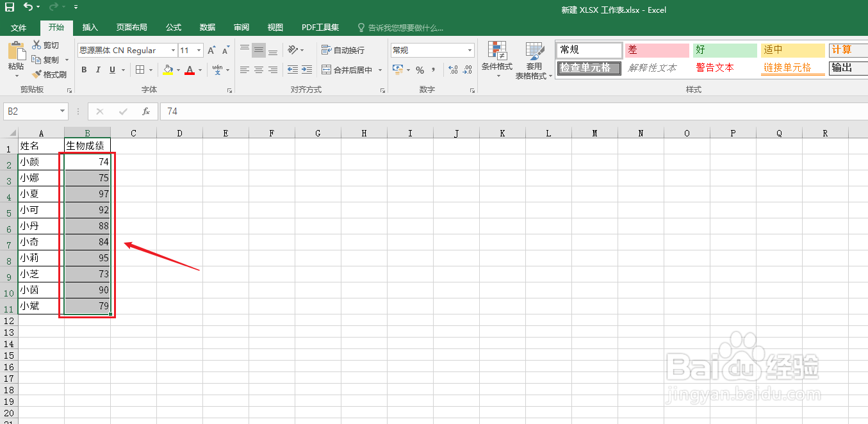This screenshot has height=424, width=868.
Task: Click the select-all corner triangle
Action: point(13,133)
